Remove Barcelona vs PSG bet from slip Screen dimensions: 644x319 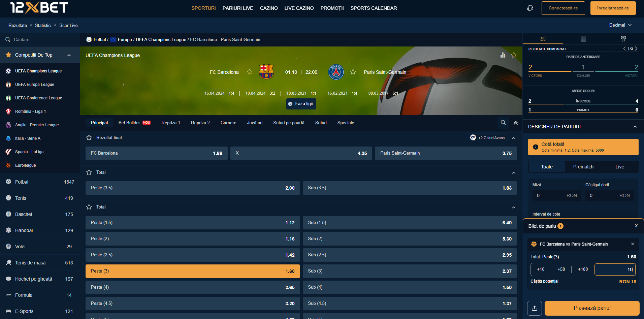633,244
